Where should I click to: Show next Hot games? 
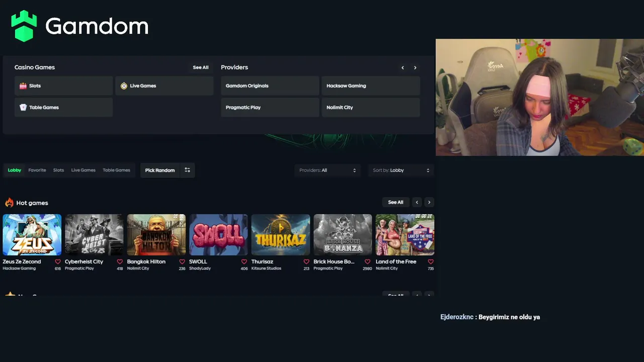(429, 203)
